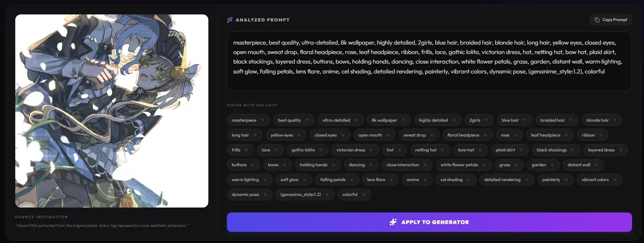Image resolution: width=644 pixels, height=243 pixels.
Task: Click the copy icon beside Copy Prompt
Action: [597, 20]
